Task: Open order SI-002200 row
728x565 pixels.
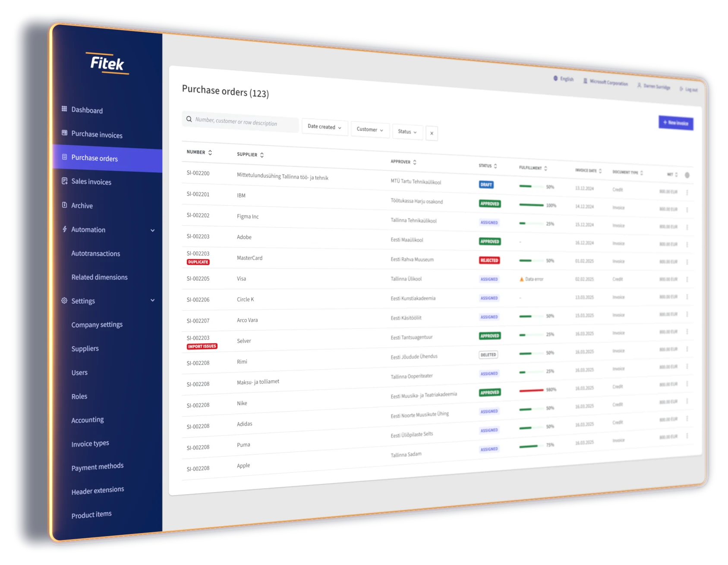Action: point(438,181)
